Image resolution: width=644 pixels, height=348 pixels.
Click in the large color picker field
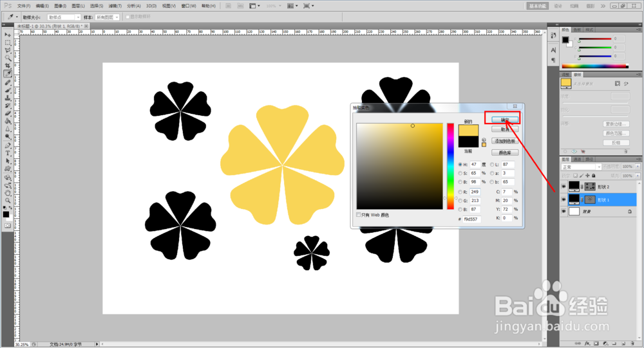(400, 166)
